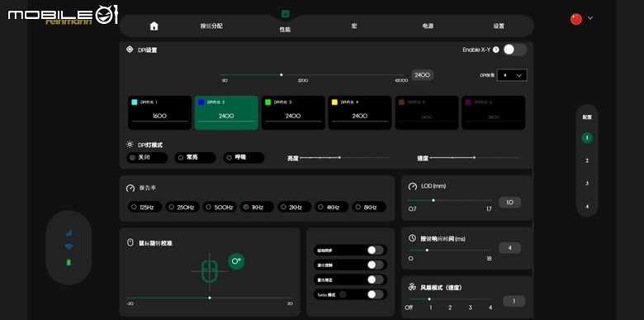Screen dimensions: 644x320
Task: Click the report rate gauge icon
Action: (130, 188)
